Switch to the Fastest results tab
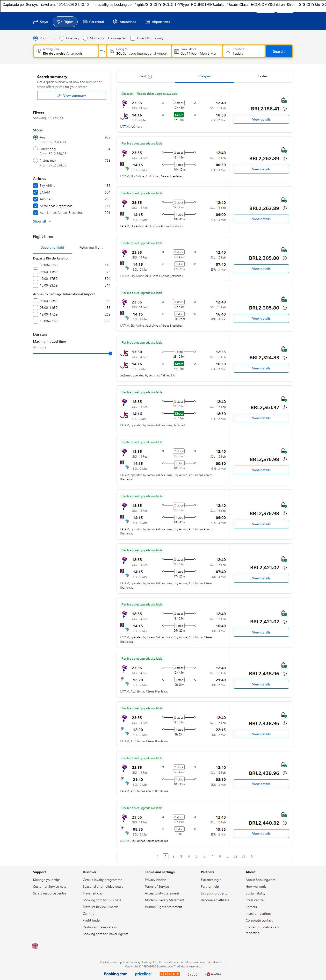The width and height of the screenshot is (326, 980). (x=263, y=76)
